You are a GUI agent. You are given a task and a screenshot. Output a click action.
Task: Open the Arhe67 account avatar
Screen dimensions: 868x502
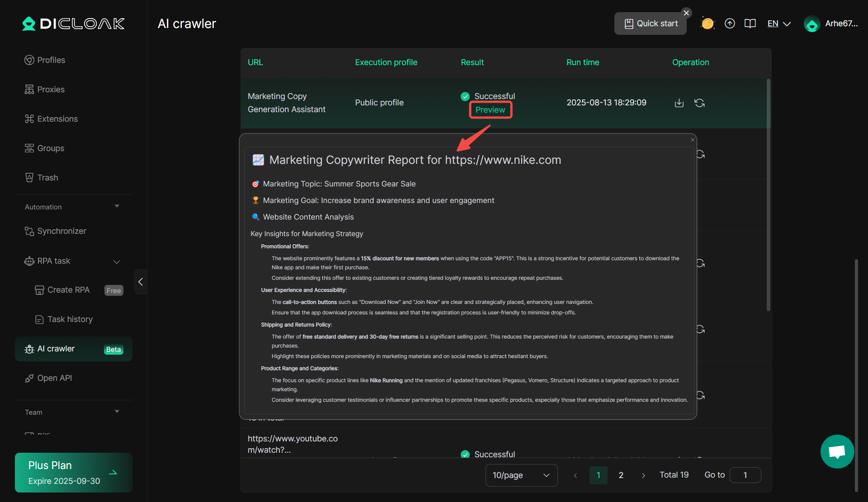[812, 24]
